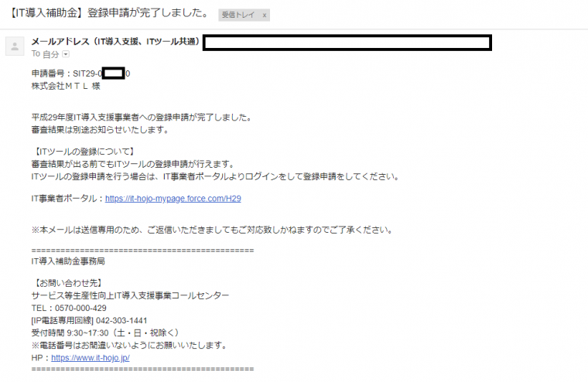Click the IT導入補助金事務局 signature line
Image resolution: width=588 pixels, height=382 pixels.
68,261
